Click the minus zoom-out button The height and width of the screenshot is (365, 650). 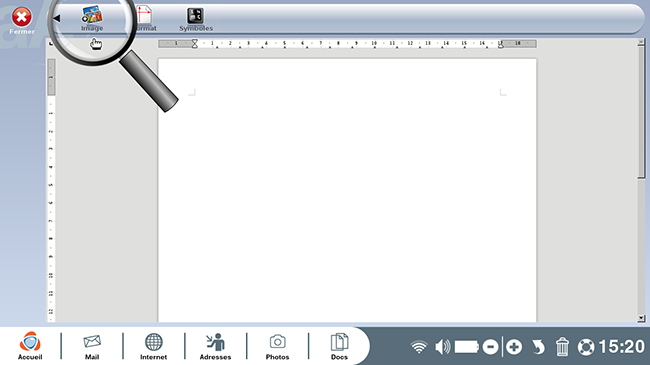click(x=490, y=347)
